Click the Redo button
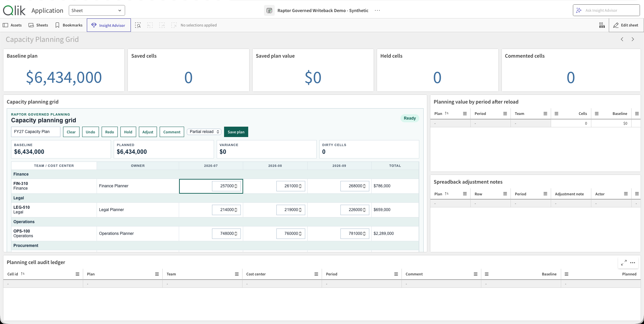 pos(110,132)
